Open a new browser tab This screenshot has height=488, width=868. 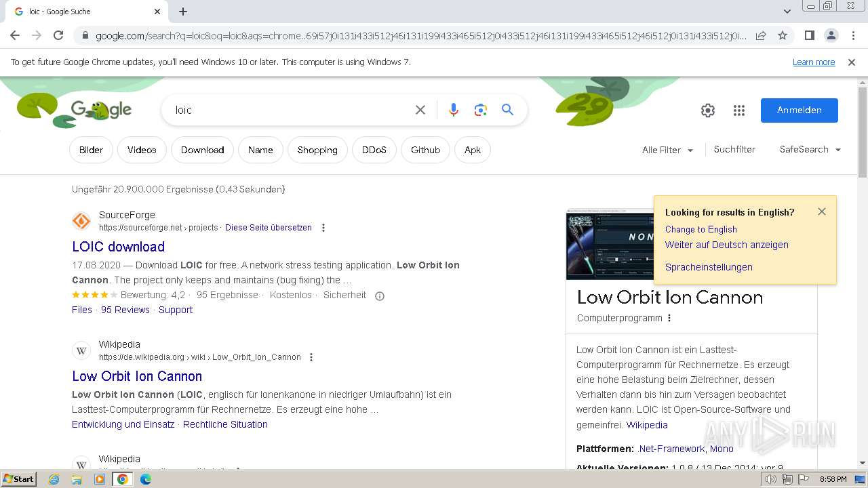point(183,12)
